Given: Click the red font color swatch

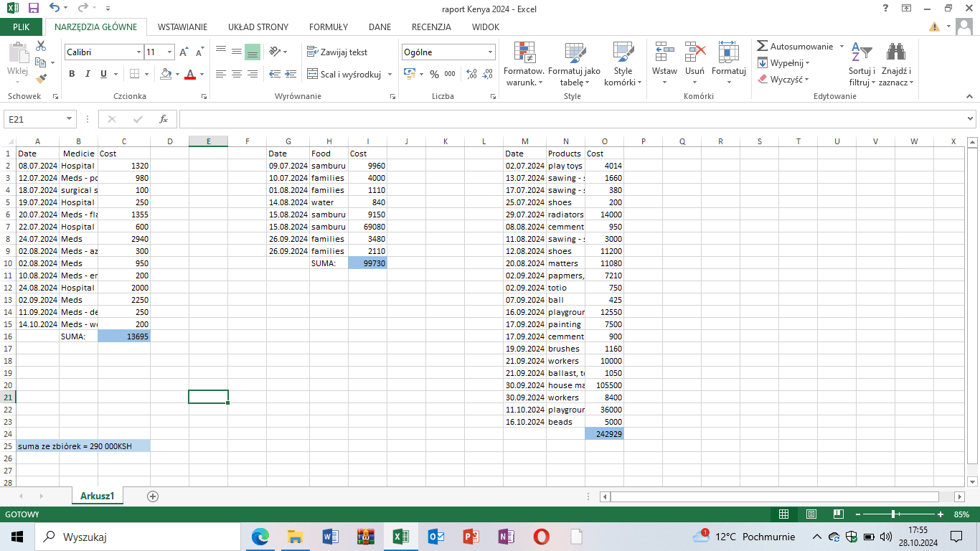Looking at the screenshot, I should 189,74.
